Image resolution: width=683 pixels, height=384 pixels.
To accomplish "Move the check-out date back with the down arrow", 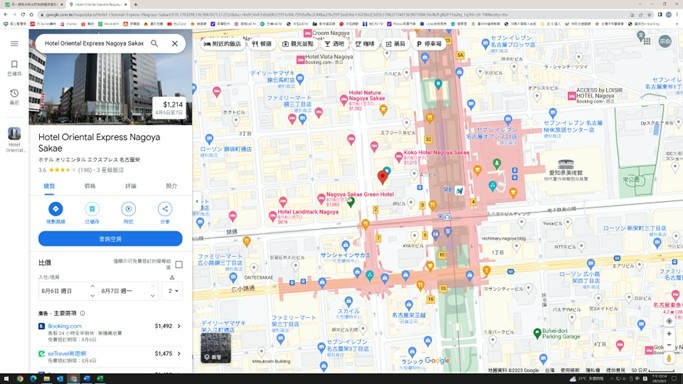I will coord(152,296).
